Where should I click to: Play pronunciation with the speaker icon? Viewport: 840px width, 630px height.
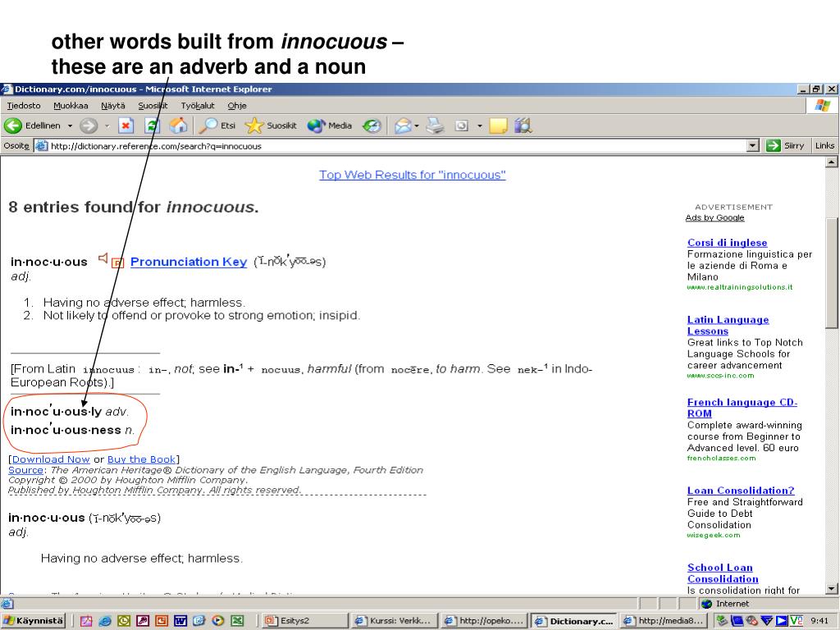click(x=103, y=258)
